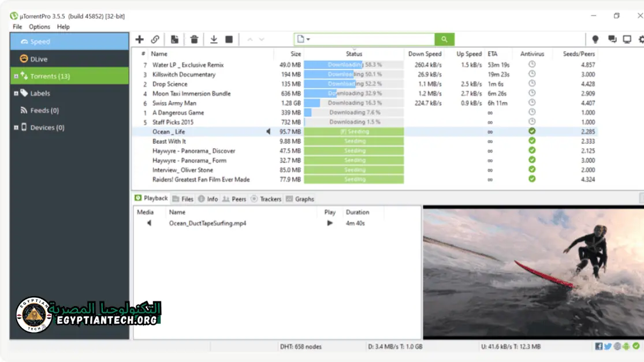Image resolution: width=644 pixels, height=362 pixels.
Task: Click the green search button
Action: [x=443, y=39]
